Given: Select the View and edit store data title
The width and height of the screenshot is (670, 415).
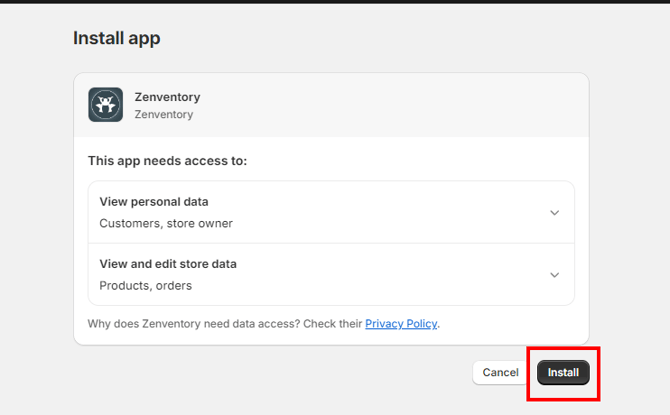Looking at the screenshot, I should [168, 264].
